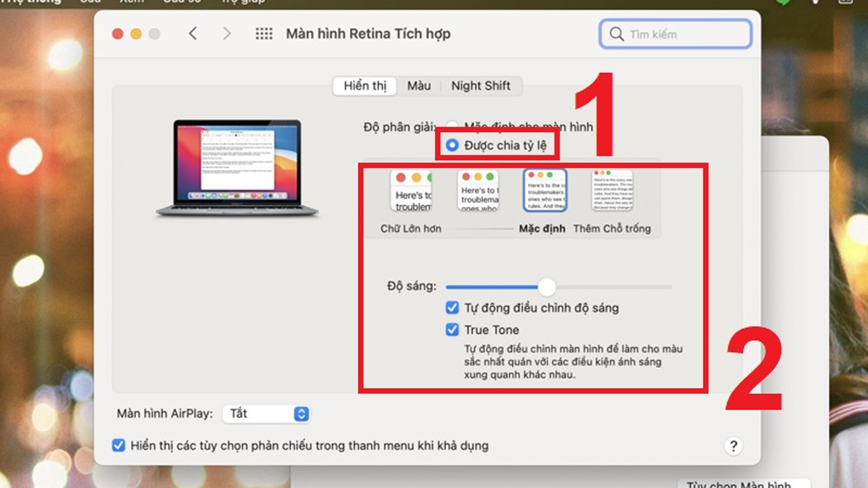Click the MacBook display preview image
Screen dimensions: 868x488
coord(237,168)
